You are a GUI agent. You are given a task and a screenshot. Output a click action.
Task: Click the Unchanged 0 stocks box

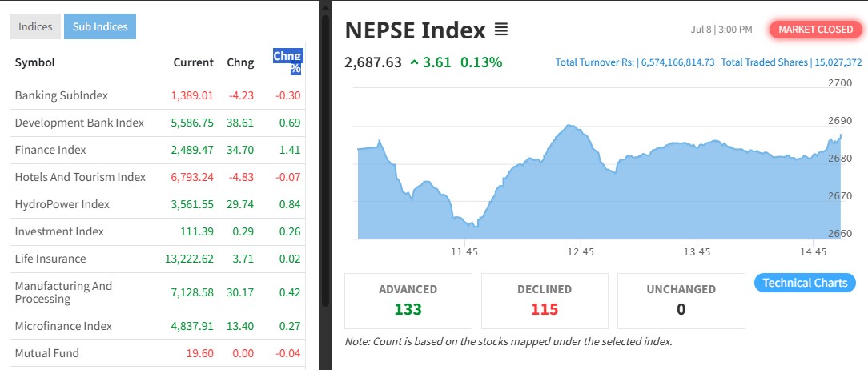pos(681,300)
